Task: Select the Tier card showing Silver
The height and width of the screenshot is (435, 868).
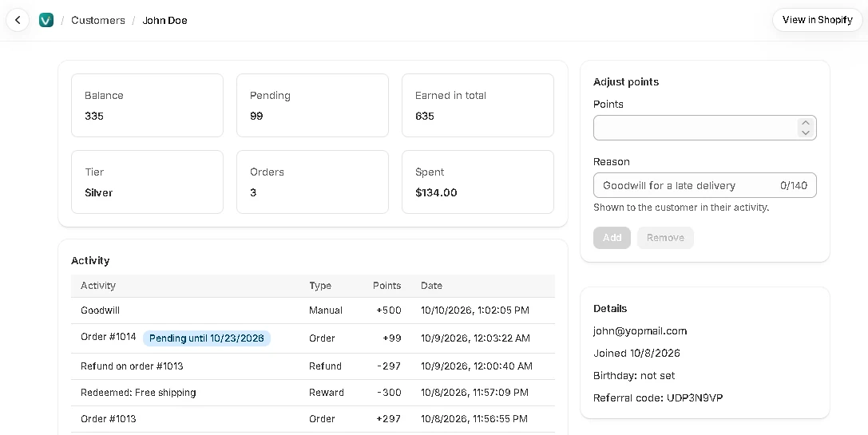Action: [x=147, y=182]
